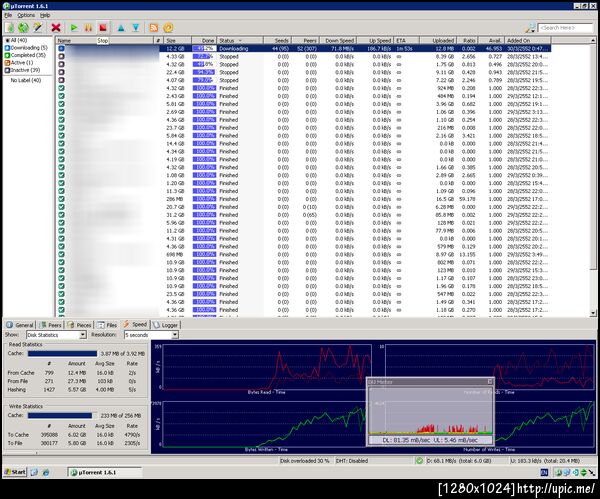The height and width of the screenshot is (499, 600).
Task: Click the Internet Explorer quick launch icon
Action: 46,473
